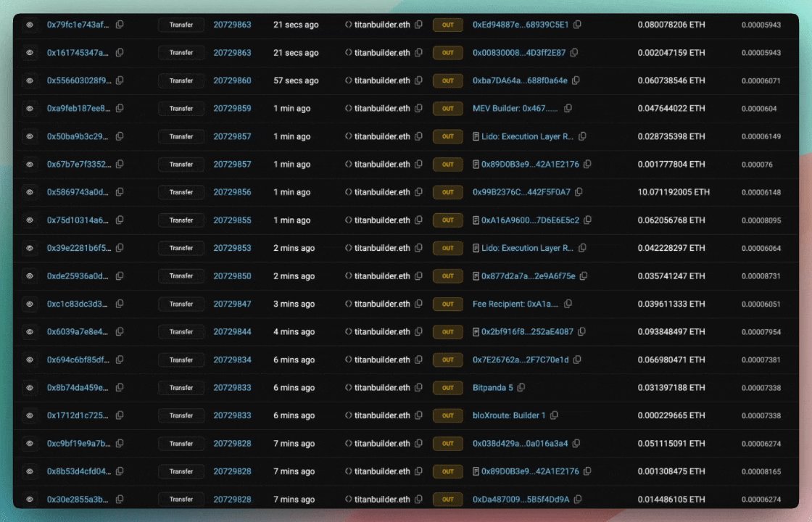Screen dimensions: 812x522
Task: Copy recipient address 0x00830008...4D3ff2E87
Action: click(573, 52)
